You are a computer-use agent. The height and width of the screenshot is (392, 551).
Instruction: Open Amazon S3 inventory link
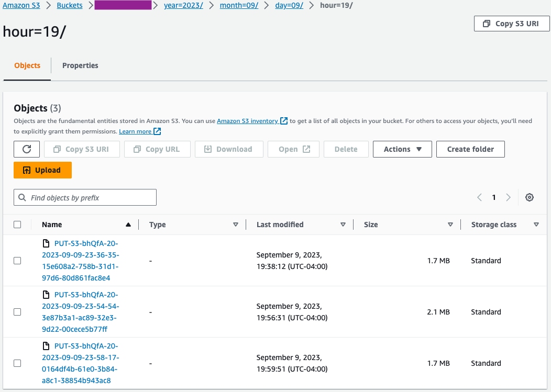point(247,121)
